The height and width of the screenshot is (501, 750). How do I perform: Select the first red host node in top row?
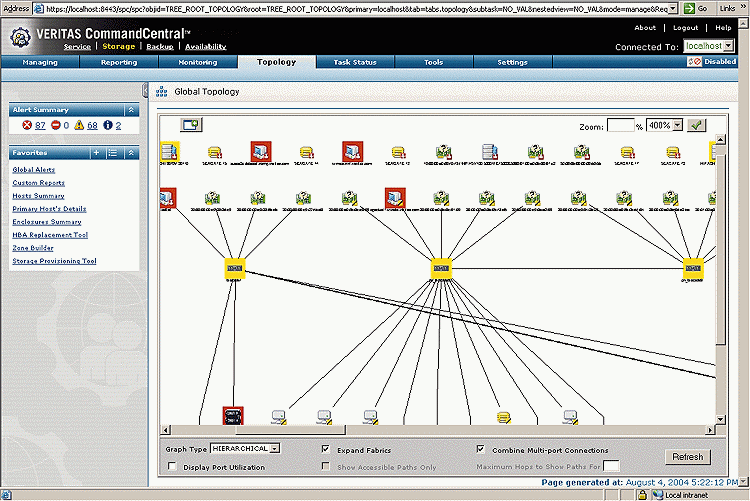(x=261, y=151)
